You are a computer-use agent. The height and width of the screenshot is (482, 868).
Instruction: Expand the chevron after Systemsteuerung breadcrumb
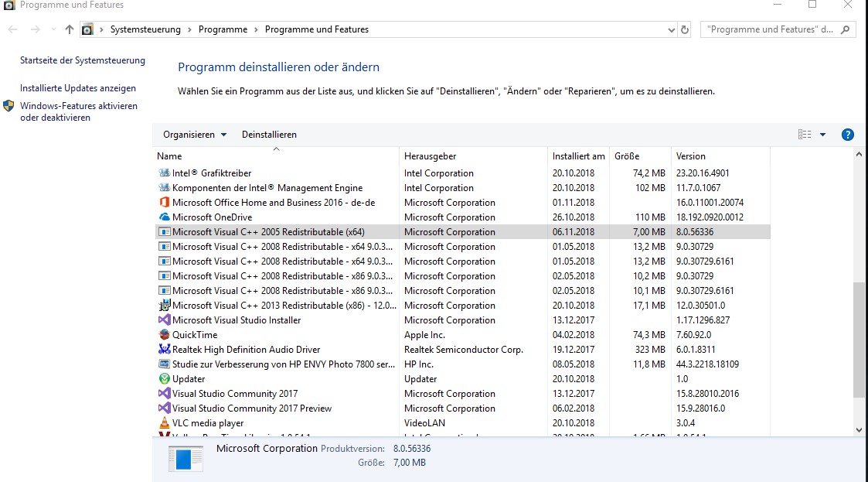189,29
